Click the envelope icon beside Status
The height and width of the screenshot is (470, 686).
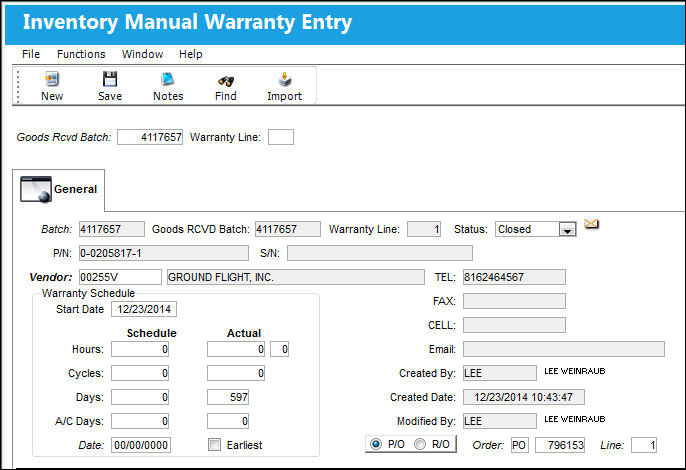[591, 224]
